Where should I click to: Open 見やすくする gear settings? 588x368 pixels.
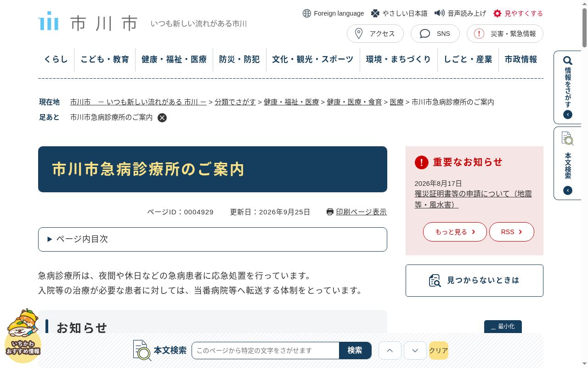(x=518, y=13)
